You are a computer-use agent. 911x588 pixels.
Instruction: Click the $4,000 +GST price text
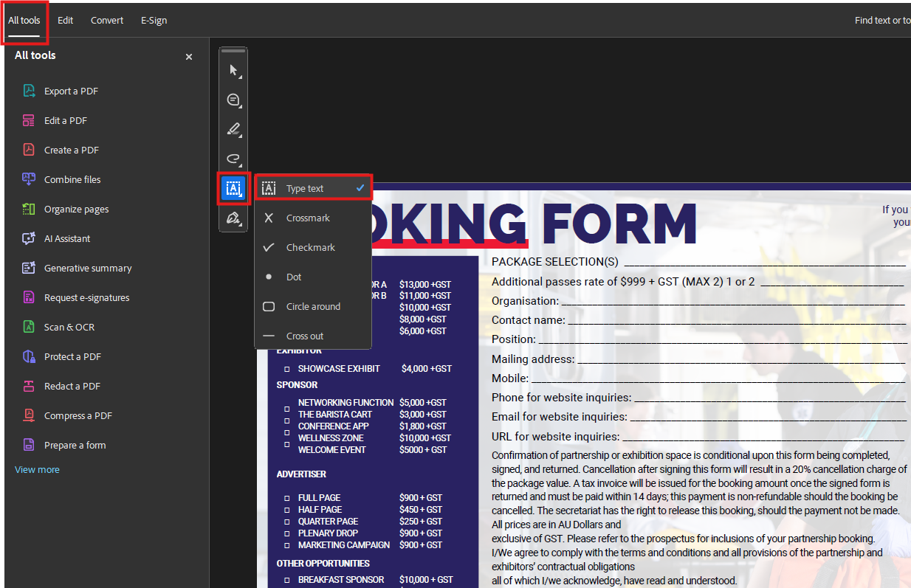pos(427,368)
